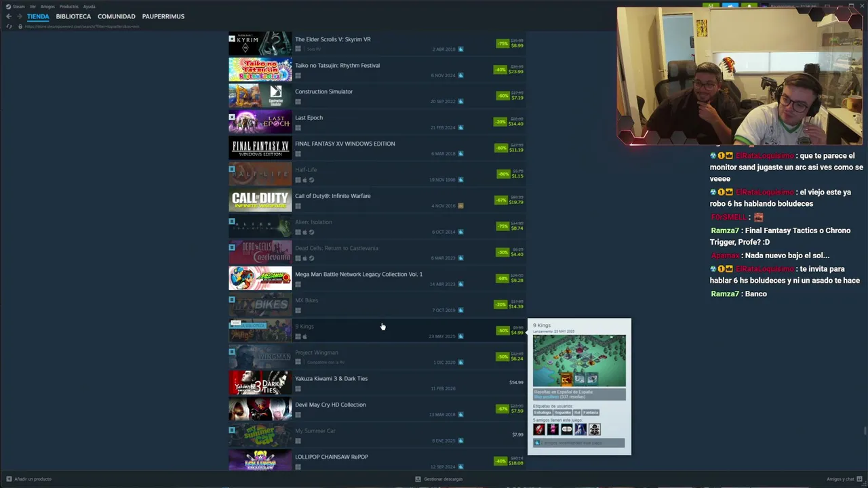Click the -67% badge for Infinite Warfare
Image resolution: width=868 pixels, height=488 pixels.
pos(501,200)
